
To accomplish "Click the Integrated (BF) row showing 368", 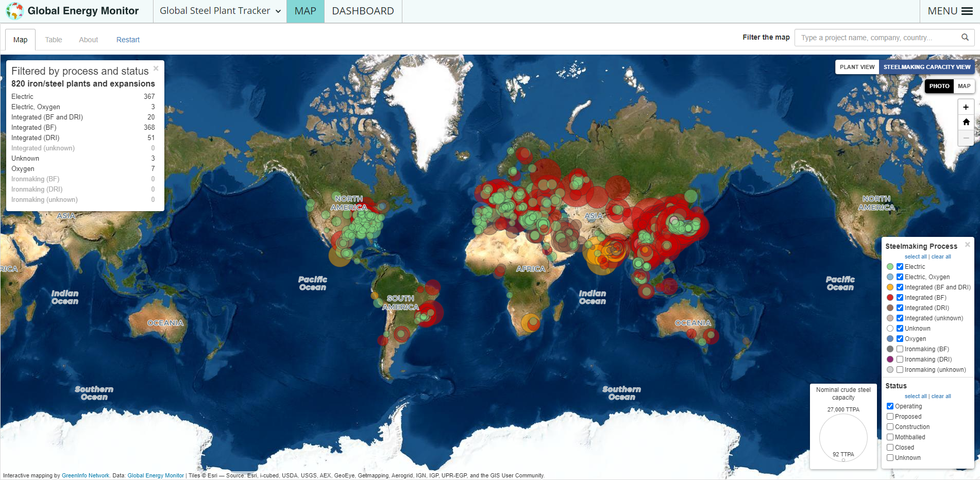I will click(x=83, y=127).
